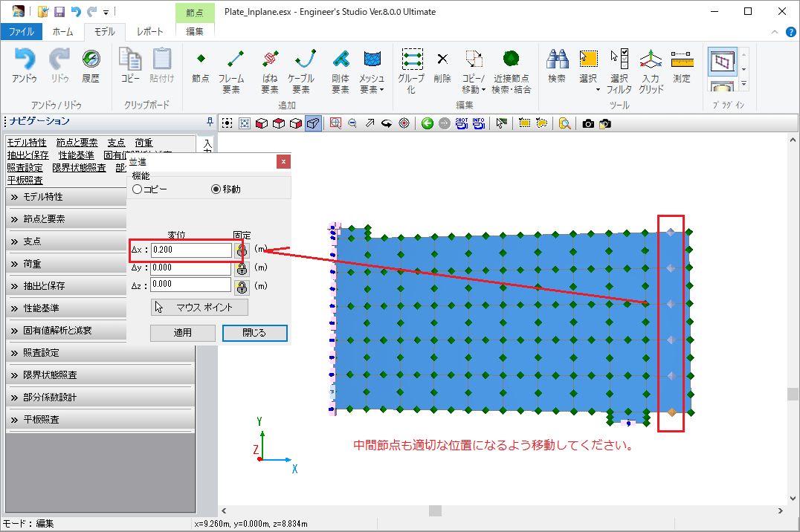Expand the 平板照査 accordion section
Viewport: 800px width, 532px height.
(100, 419)
